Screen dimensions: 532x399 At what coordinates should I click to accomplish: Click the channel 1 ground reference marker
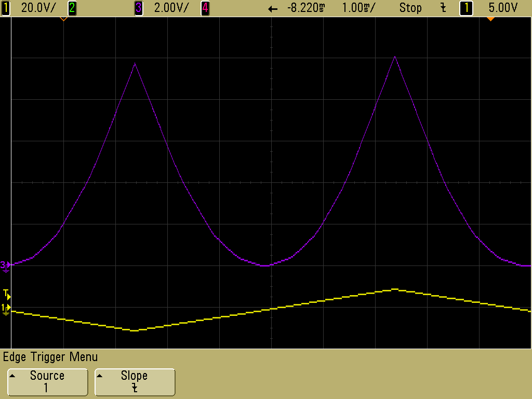tap(5, 309)
